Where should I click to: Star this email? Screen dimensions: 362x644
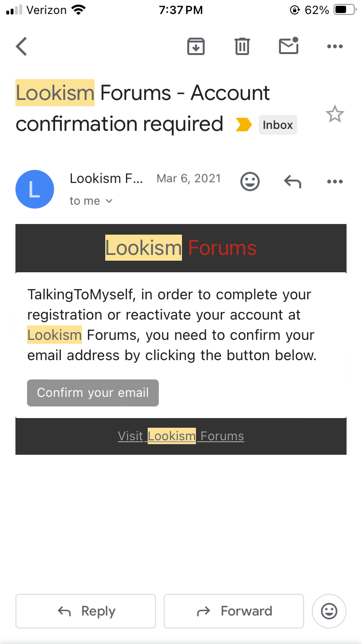tap(334, 115)
